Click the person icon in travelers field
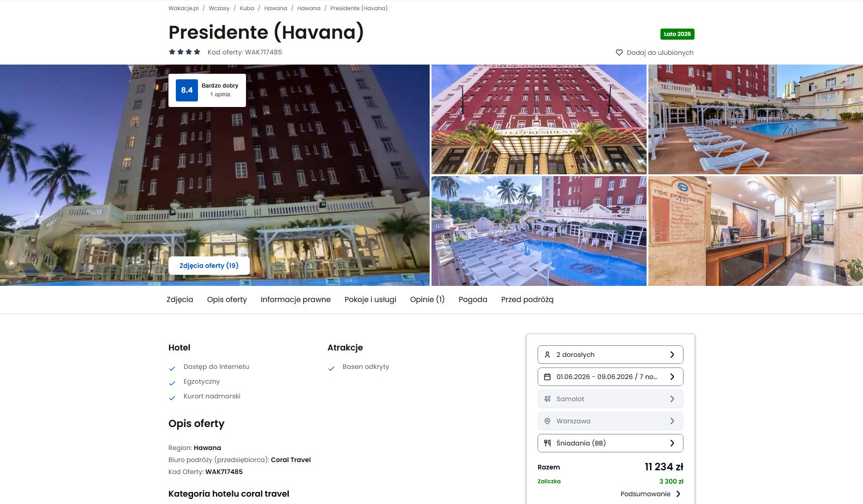 click(x=547, y=355)
